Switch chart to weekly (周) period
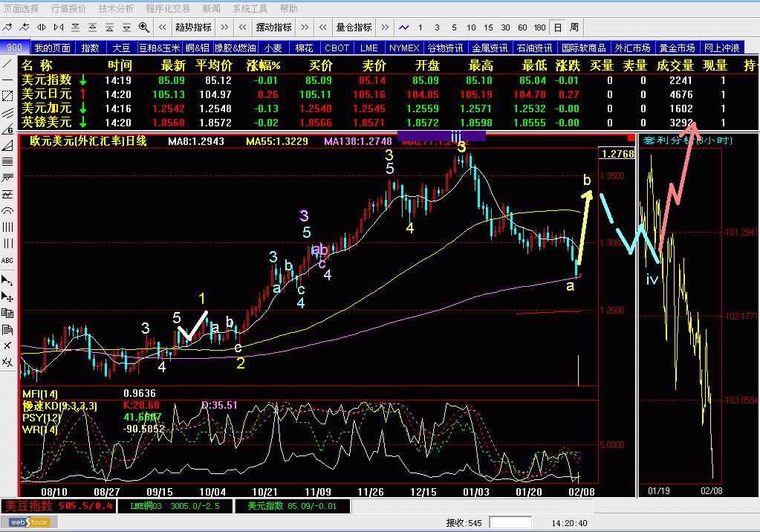 point(574,27)
